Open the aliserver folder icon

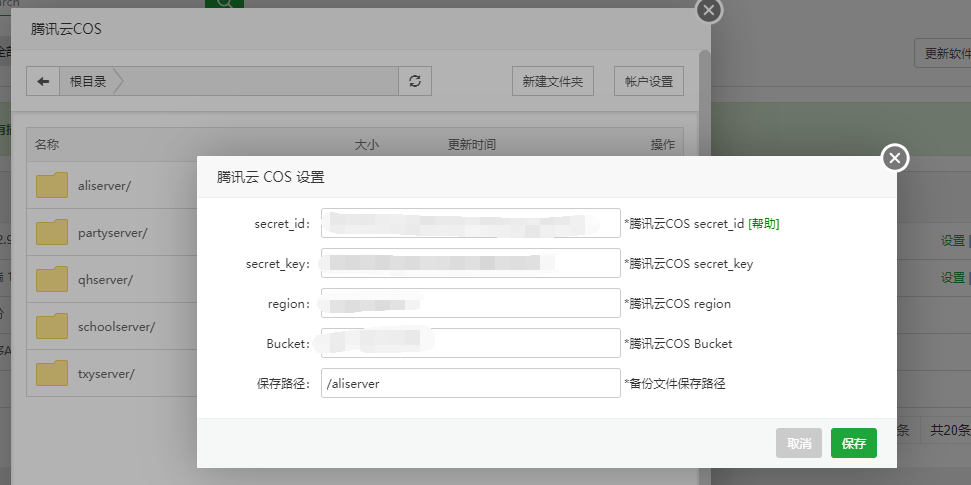tap(52, 185)
